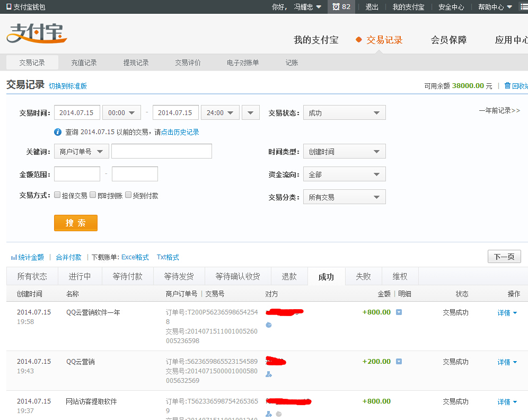Go to 我的支付宝 main nav
Image resolution: width=528 pixels, height=420 pixels.
coord(316,40)
